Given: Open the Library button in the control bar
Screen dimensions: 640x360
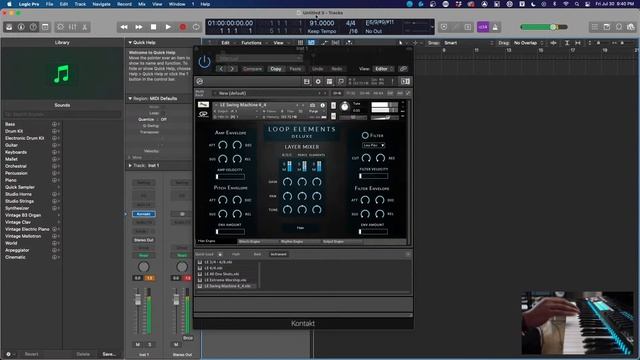Looking at the screenshot, I should click(x=9, y=27).
